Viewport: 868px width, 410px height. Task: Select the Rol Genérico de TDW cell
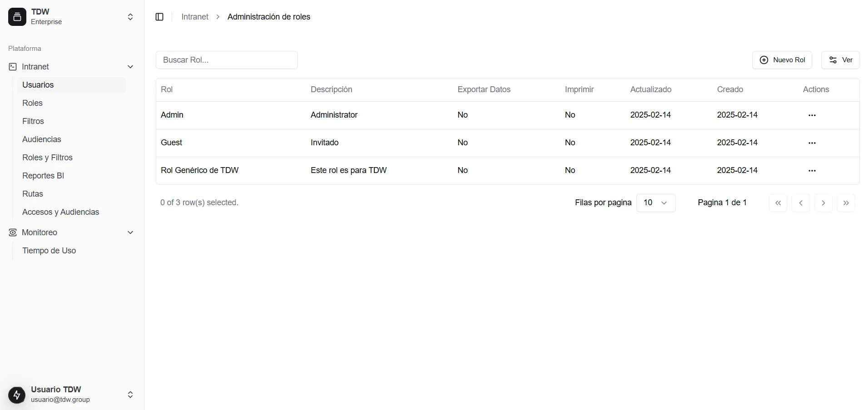coord(199,170)
